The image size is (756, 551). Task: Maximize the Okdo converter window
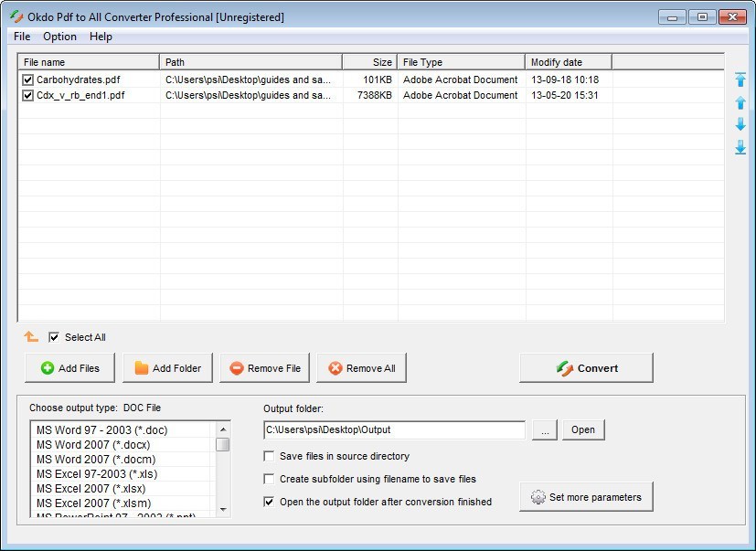point(702,17)
